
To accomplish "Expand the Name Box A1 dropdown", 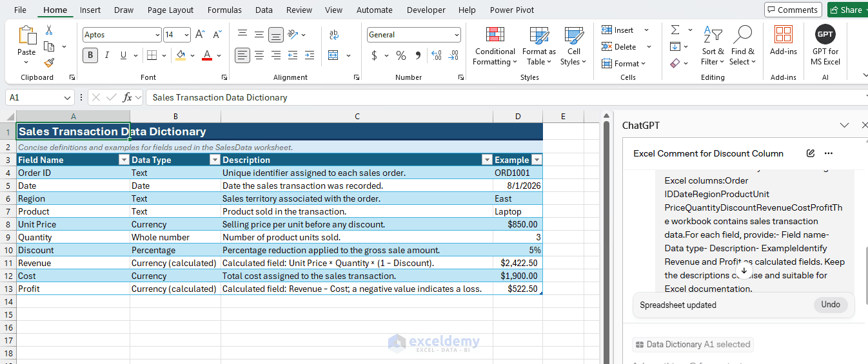I will [x=68, y=97].
